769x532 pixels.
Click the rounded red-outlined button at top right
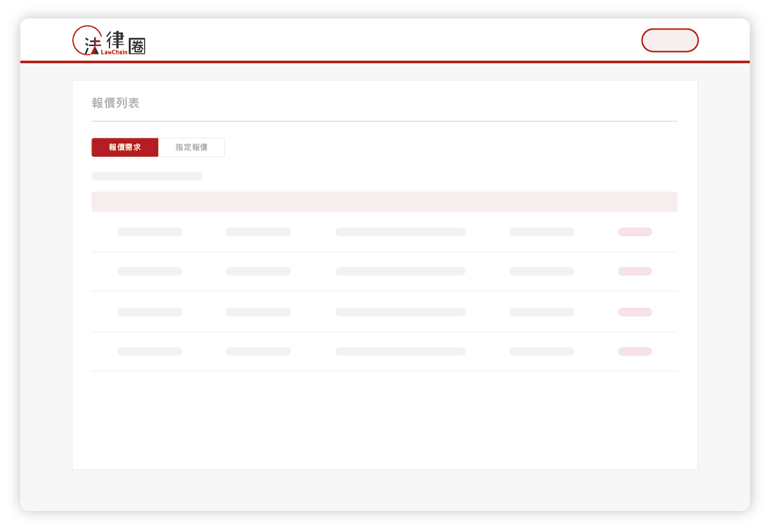tap(670, 40)
